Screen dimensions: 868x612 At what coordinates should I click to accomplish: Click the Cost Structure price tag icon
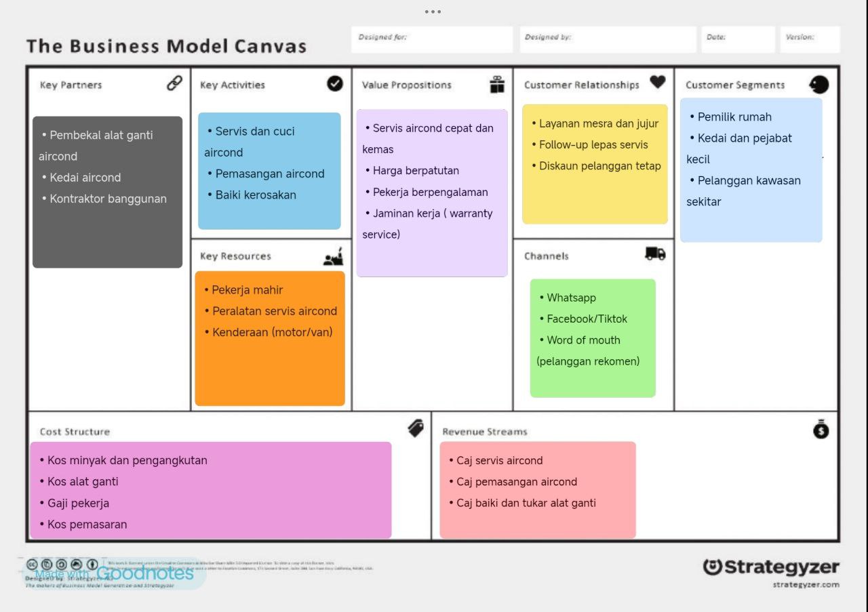(x=416, y=428)
